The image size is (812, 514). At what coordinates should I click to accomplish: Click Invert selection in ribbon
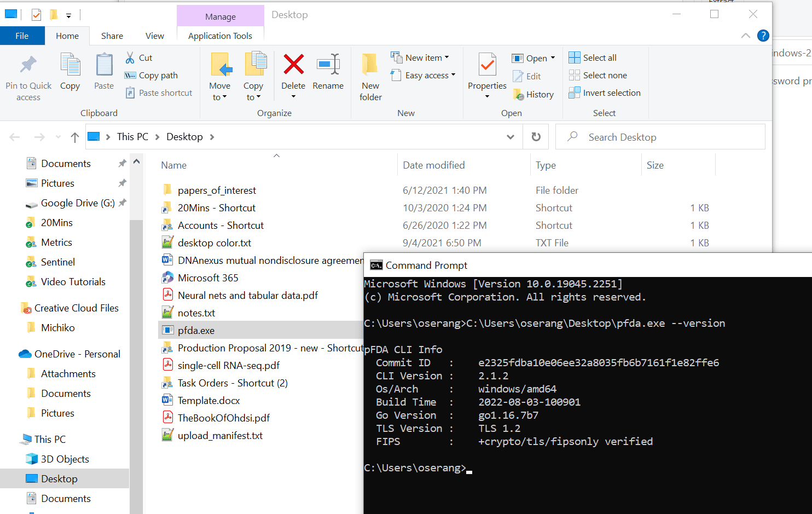605,93
